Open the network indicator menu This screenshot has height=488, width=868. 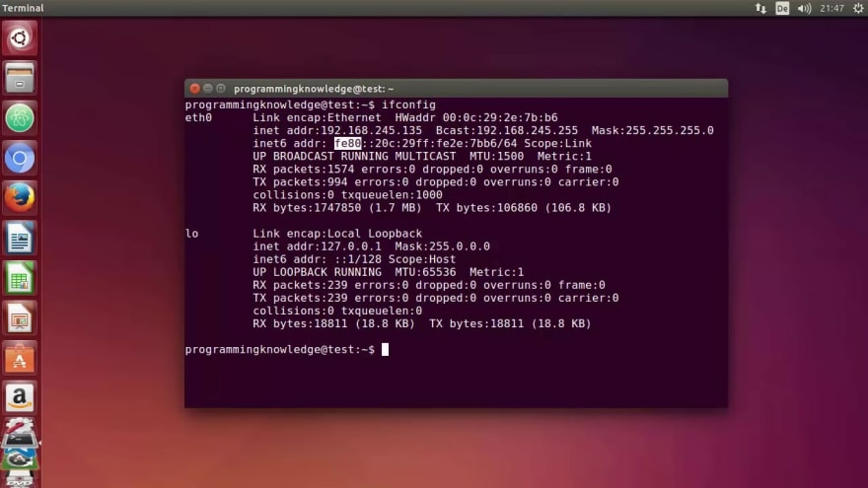click(x=760, y=8)
